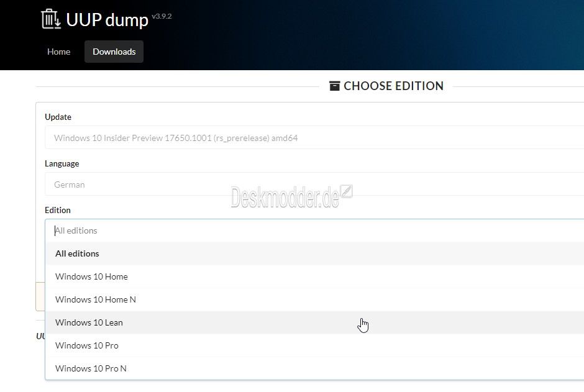584x392 pixels.
Task: Select the Windows 10 Lean edition
Action: pos(314,322)
